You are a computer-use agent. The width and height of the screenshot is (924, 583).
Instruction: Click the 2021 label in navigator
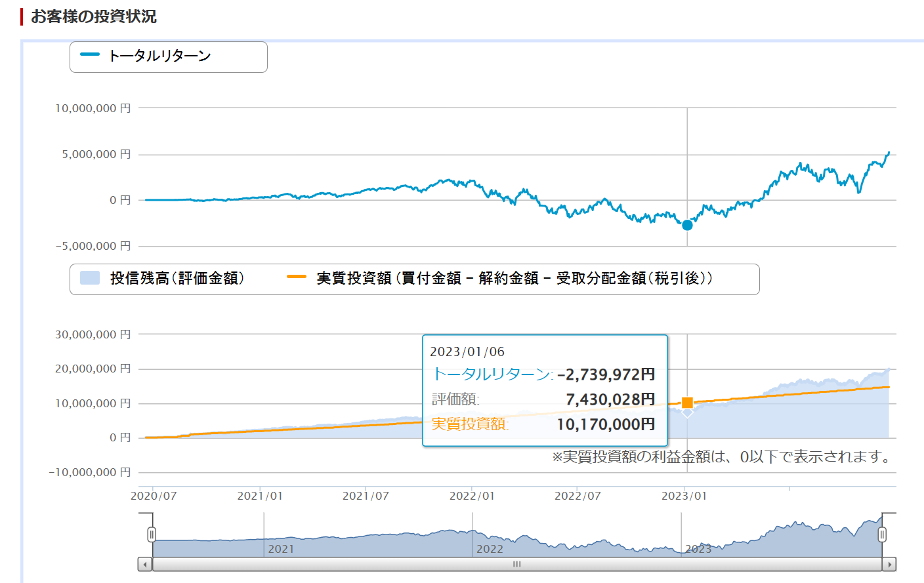point(281,549)
